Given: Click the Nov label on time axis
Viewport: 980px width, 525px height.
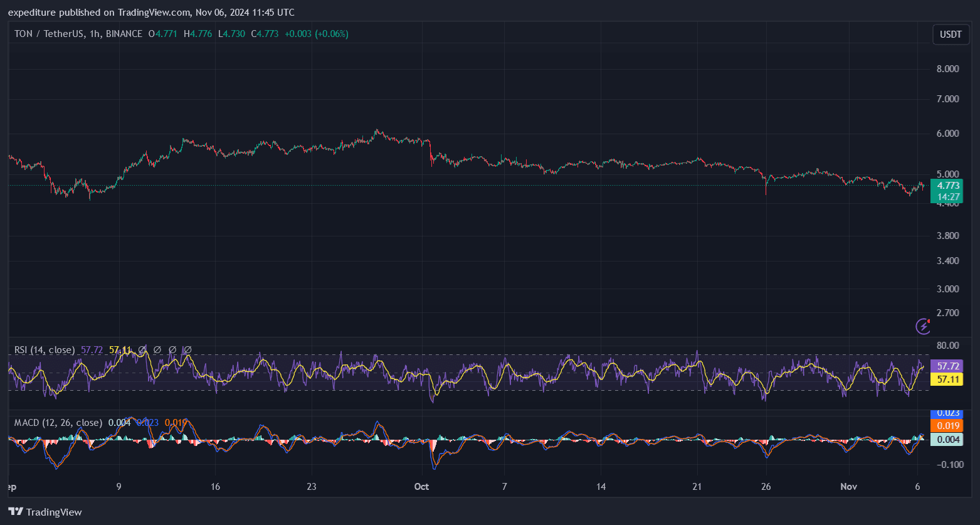Looking at the screenshot, I should [848, 487].
